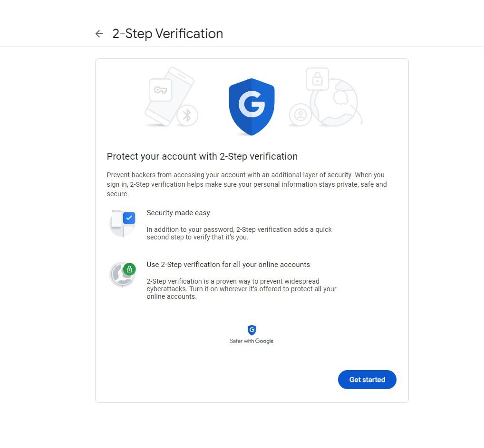The width and height of the screenshot is (484, 448).
Task: Click the 'Prevent hackers from accessing' paragraph
Action: tap(246, 184)
